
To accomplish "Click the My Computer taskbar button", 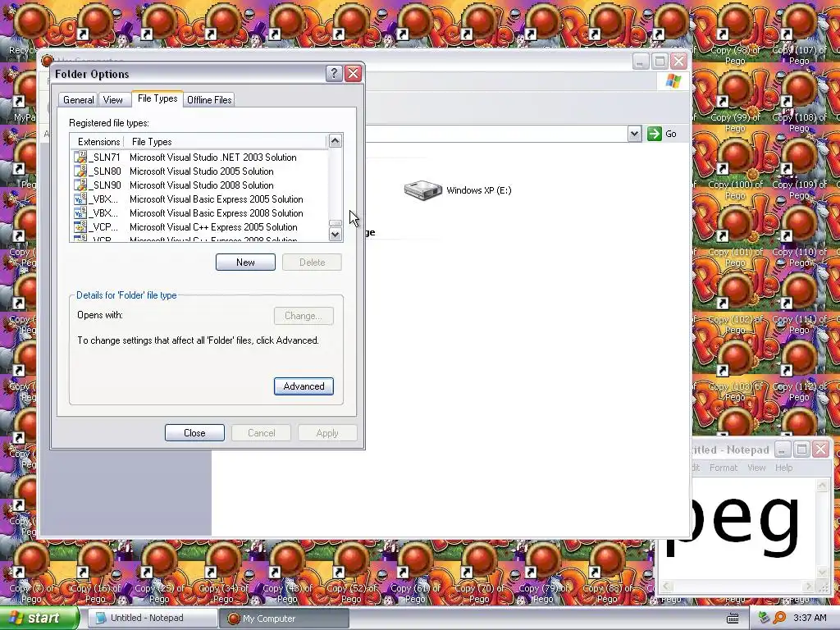I will tap(284, 619).
